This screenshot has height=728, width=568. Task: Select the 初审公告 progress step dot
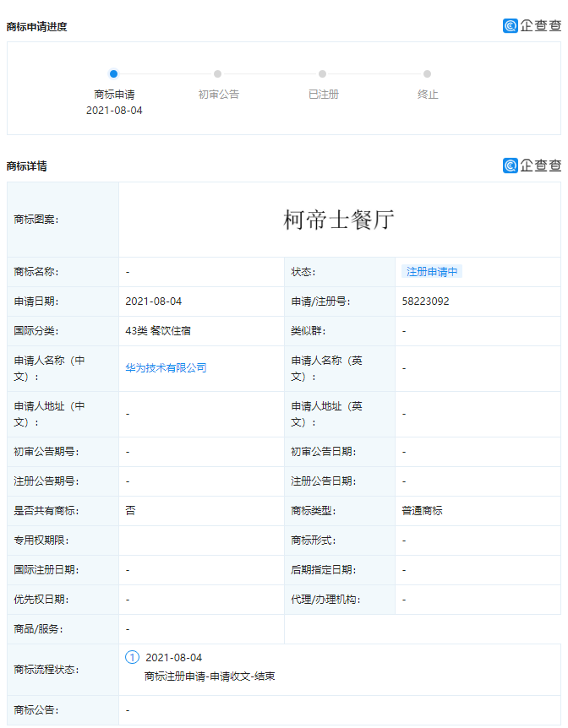[218, 74]
